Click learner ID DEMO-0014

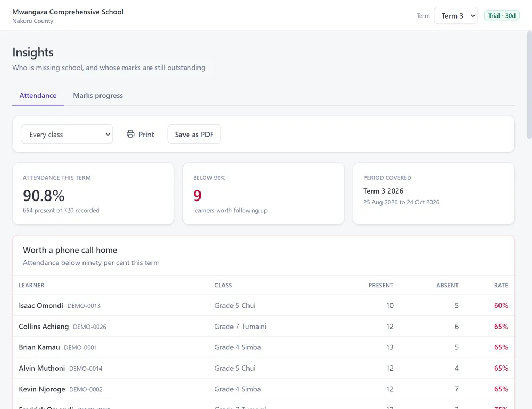pyautogui.click(x=86, y=369)
